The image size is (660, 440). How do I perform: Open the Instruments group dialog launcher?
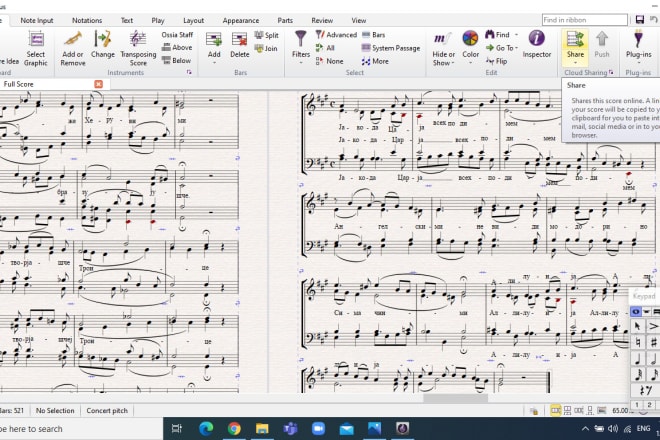point(189,72)
